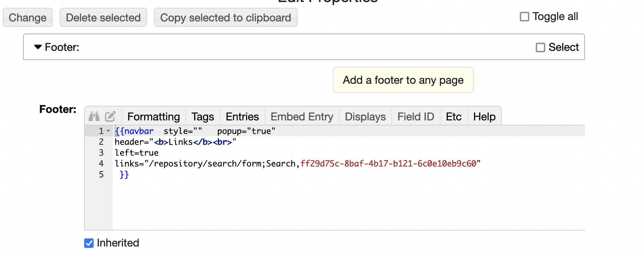Collapse the Footer section triangle
This screenshot has width=644, height=255.
pyautogui.click(x=38, y=47)
